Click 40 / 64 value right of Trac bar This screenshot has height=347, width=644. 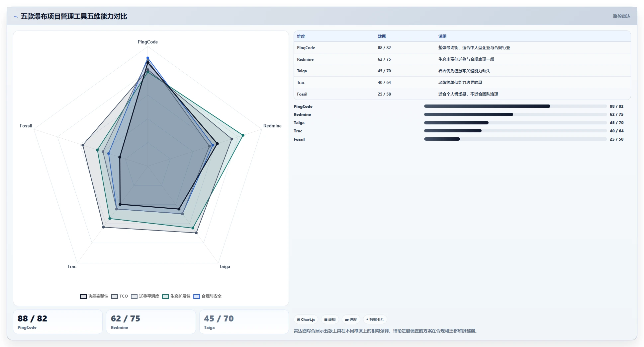click(616, 131)
